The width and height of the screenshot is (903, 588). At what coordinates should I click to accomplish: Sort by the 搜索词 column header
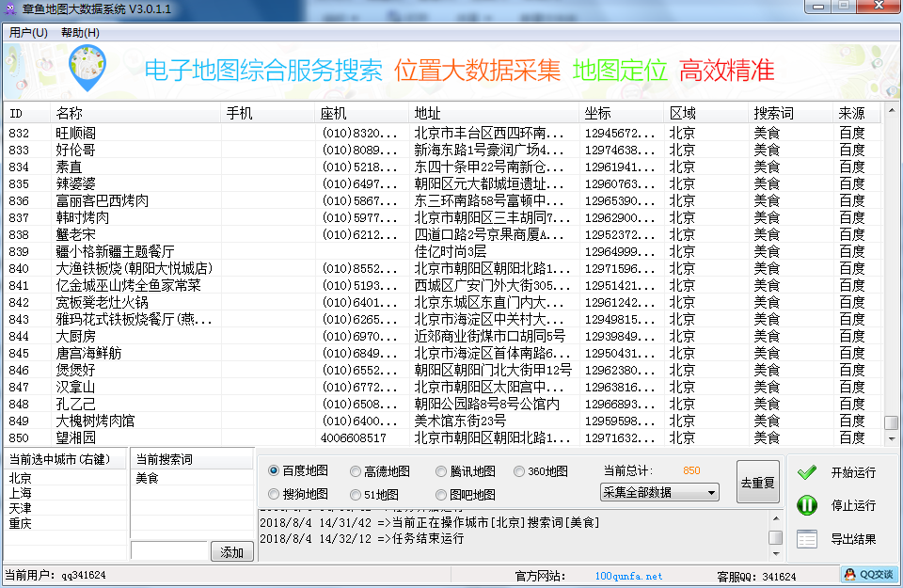[791, 114]
